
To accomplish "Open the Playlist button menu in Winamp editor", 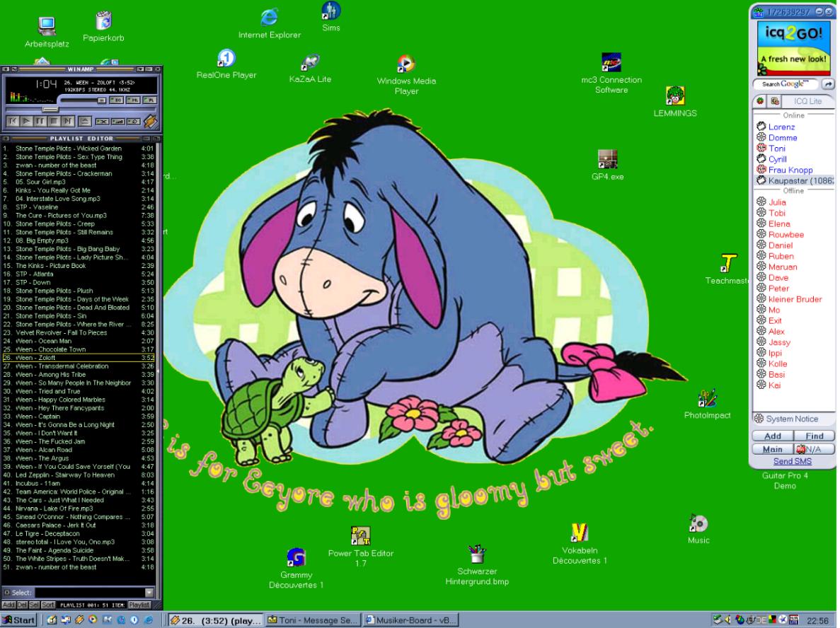I will click(139, 605).
